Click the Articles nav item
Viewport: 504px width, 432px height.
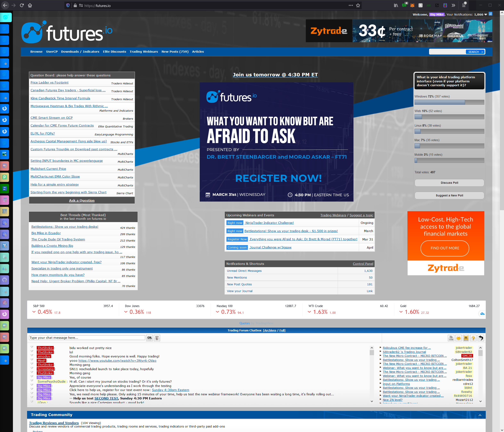[198, 51]
